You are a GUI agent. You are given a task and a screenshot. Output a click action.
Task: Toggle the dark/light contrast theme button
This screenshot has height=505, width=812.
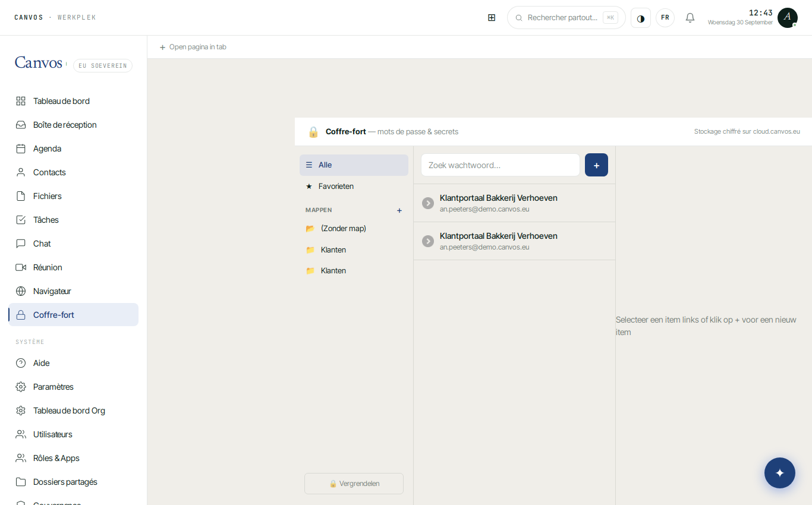pyautogui.click(x=641, y=18)
